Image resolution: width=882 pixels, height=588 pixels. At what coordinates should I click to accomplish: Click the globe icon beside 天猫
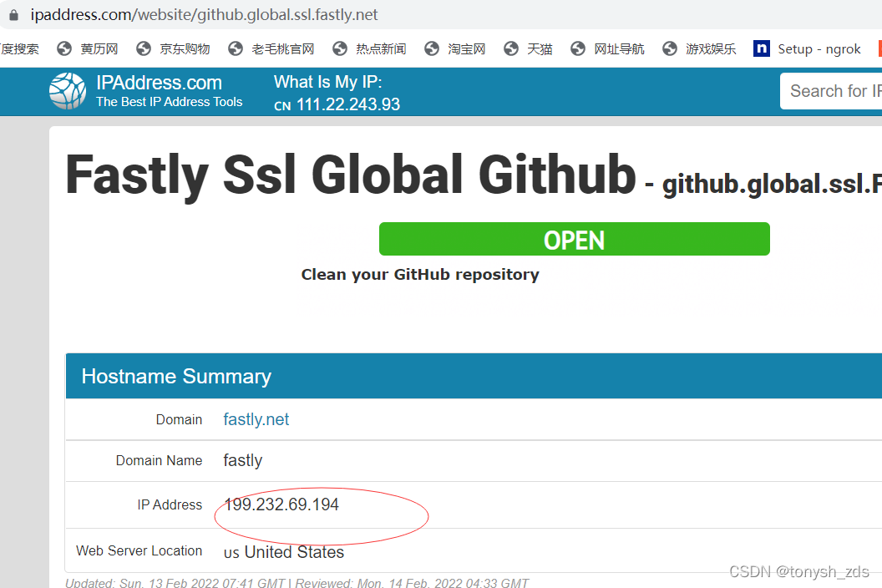511,49
